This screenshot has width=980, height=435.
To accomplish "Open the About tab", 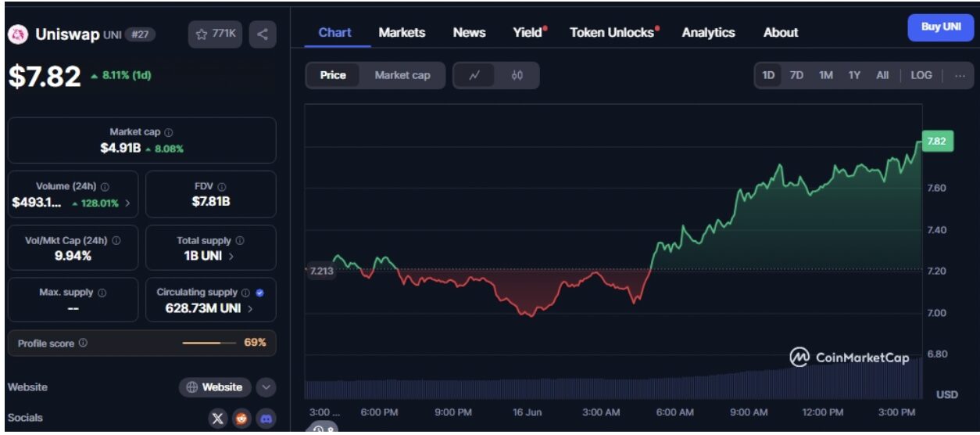I will click(x=781, y=32).
